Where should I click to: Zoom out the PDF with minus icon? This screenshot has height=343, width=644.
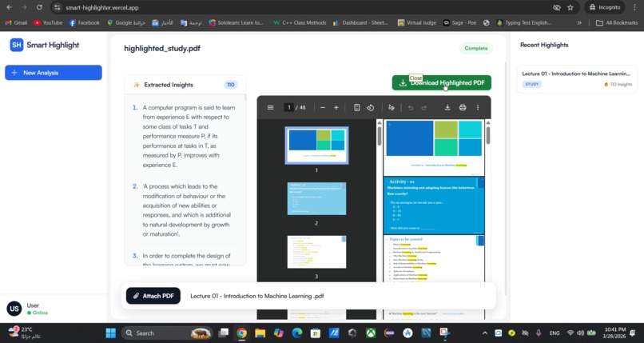tap(323, 108)
